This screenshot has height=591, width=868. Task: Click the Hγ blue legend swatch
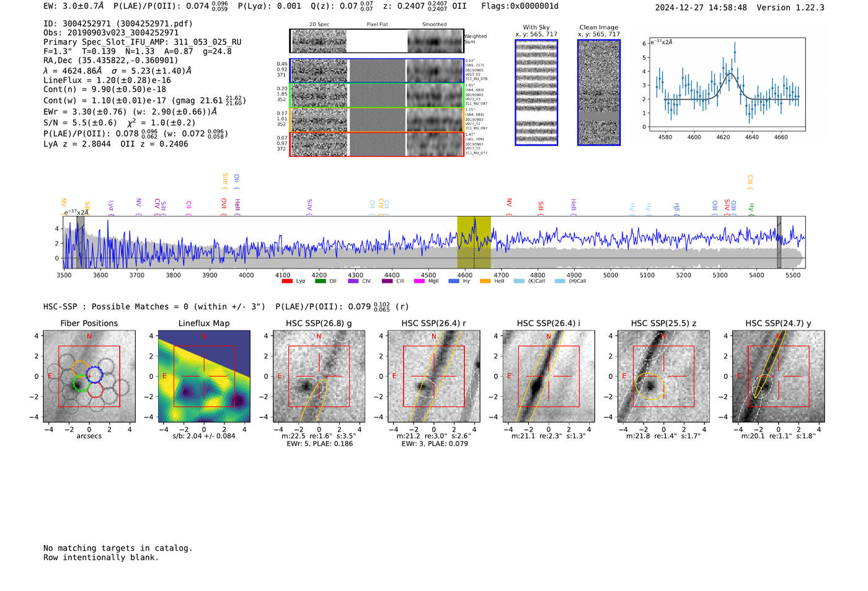click(454, 281)
